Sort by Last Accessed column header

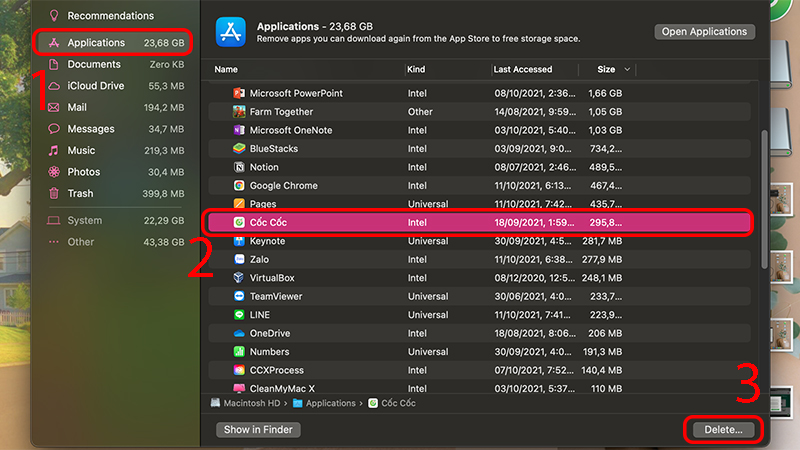pyautogui.click(x=523, y=69)
